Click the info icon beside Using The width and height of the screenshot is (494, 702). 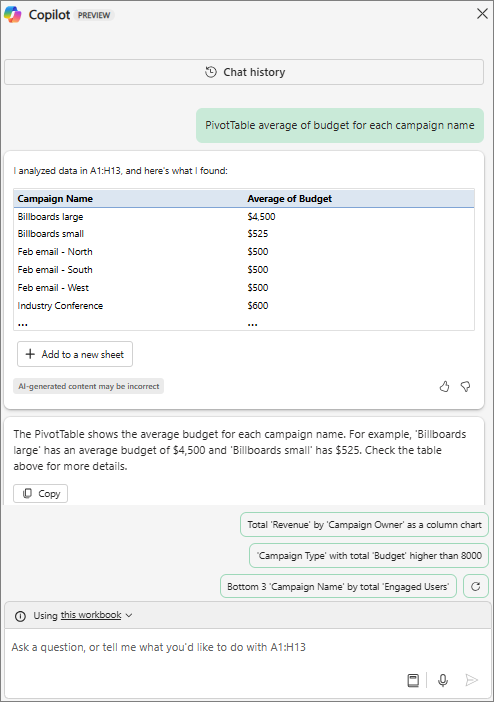click(x=20, y=616)
